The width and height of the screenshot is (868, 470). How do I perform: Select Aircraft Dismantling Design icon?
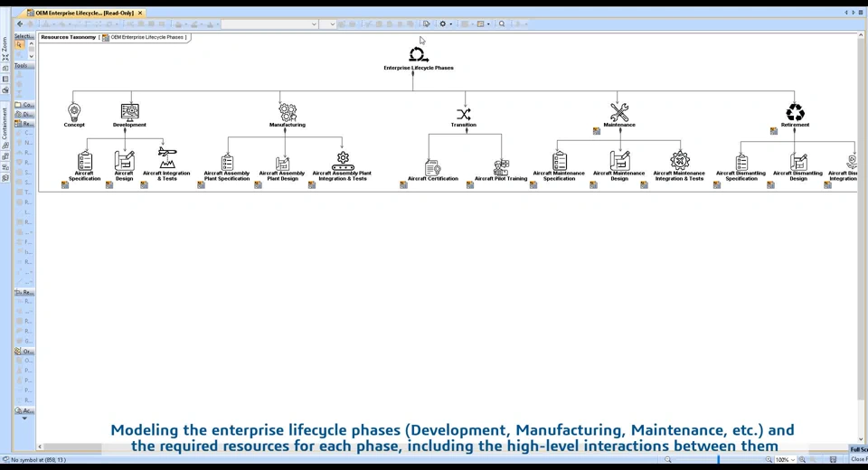798,162
